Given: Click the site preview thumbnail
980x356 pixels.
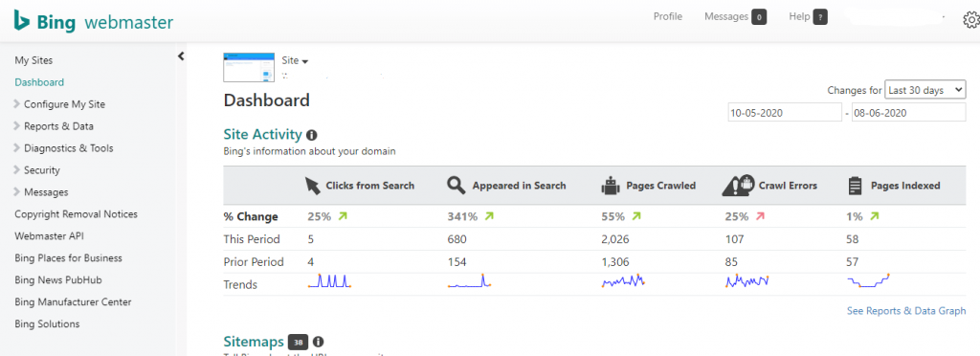Looking at the screenshot, I should [249, 67].
